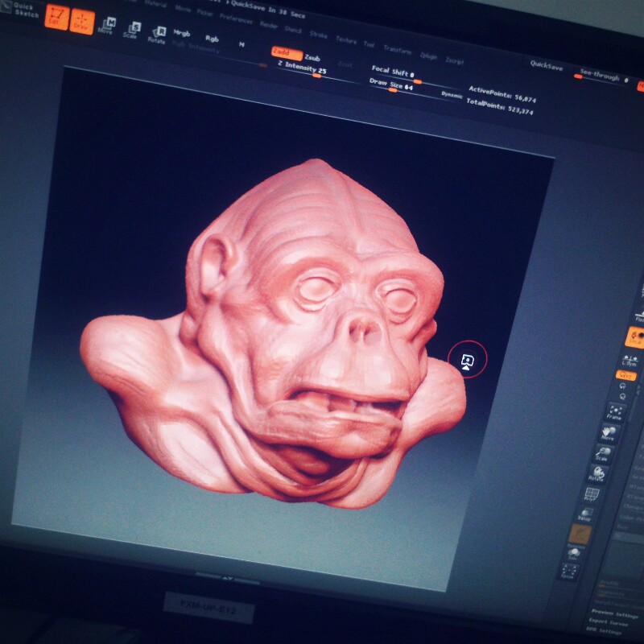Enable the Rgb channel button

point(212,38)
